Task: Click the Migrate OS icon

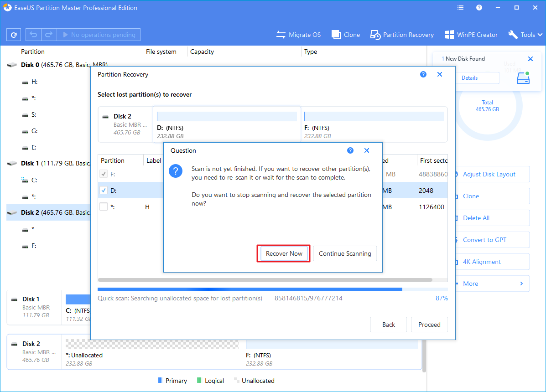Action: 281,35
